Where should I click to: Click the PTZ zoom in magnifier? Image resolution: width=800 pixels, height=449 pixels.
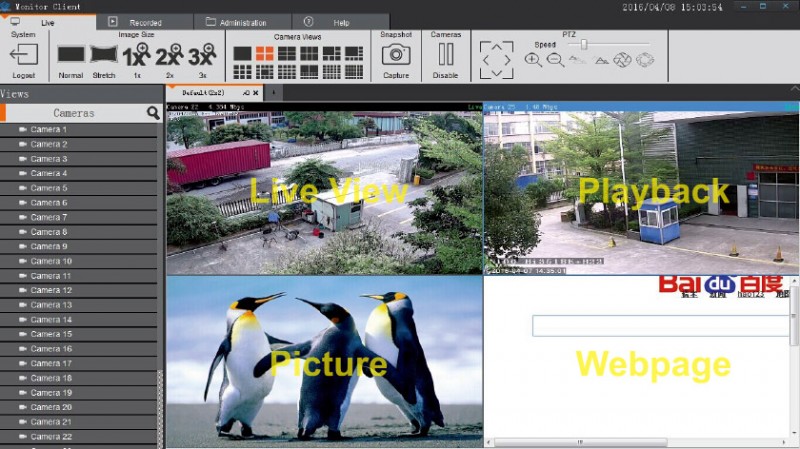(533, 60)
